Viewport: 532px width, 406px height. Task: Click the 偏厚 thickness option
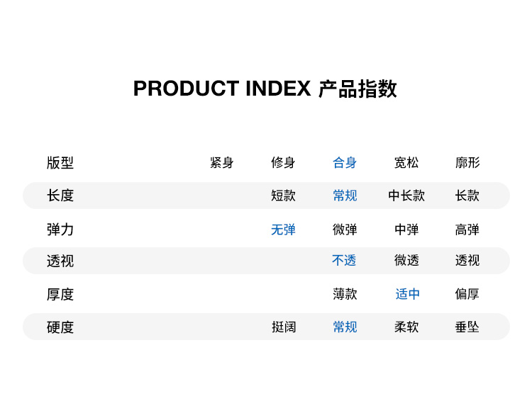tap(467, 294)
